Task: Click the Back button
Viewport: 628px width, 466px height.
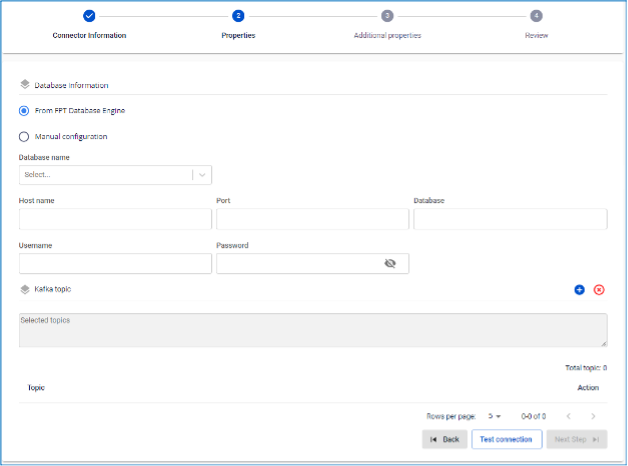Action: click(x=445, y=439)
